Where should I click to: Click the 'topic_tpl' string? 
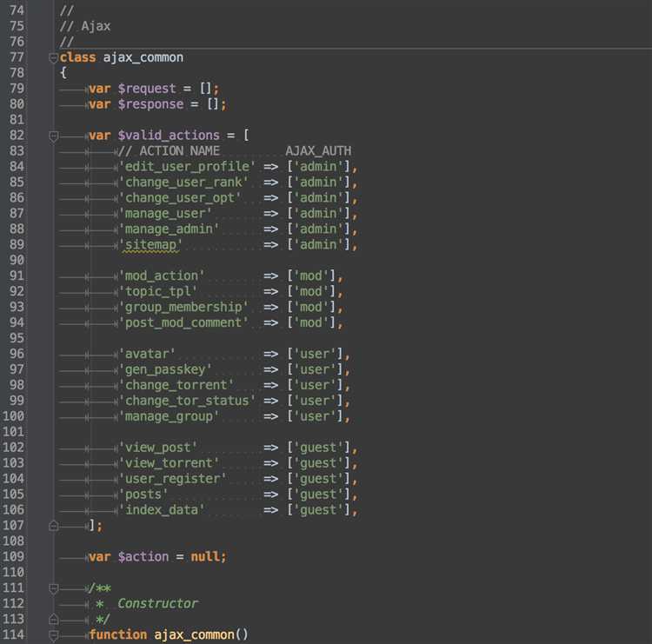tap(157, 291)
